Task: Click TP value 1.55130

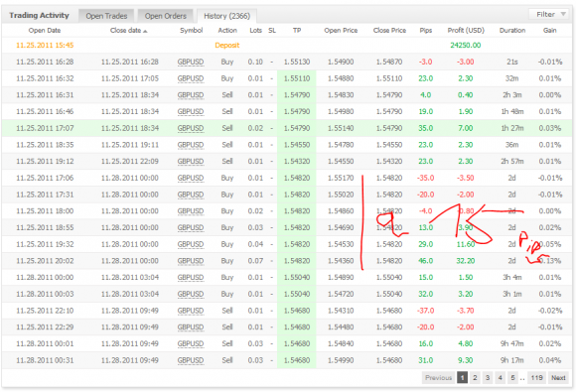Action: (x=297, y=62)
